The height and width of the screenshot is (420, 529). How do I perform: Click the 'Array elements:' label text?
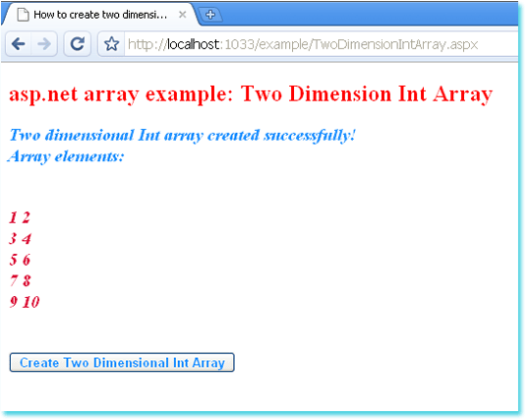pyautogui.click(x=66, y=156)
